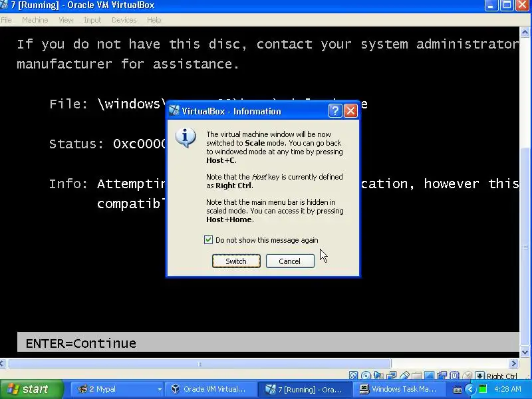
Task: Minimize the VirtualBox VM window
Action: coord(491,5)
